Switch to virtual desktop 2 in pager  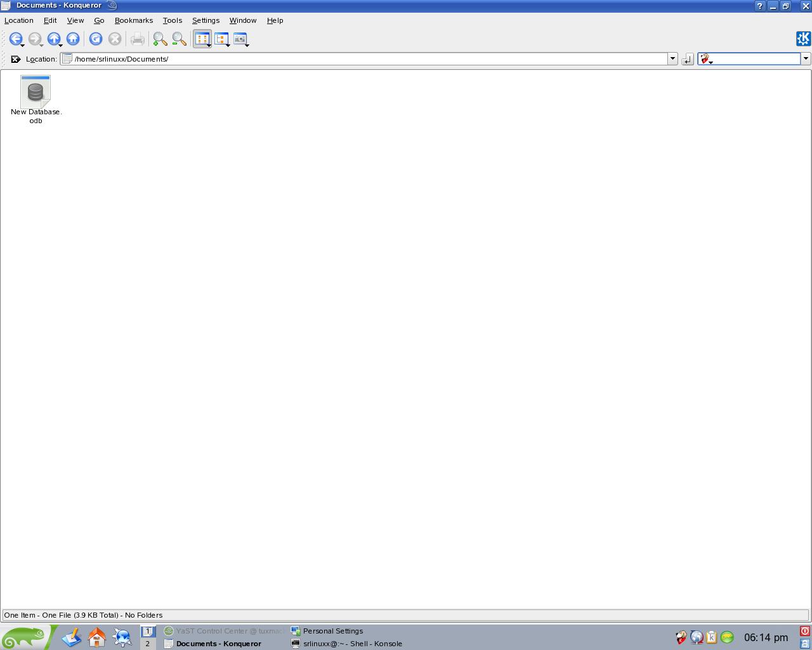coord(148,644)
